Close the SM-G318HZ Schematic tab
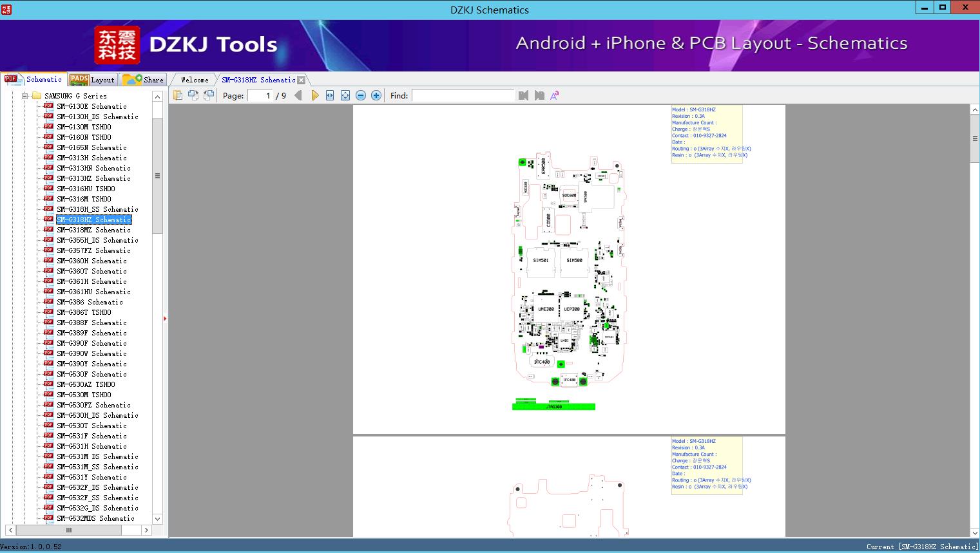 click(x=302, y=80)
